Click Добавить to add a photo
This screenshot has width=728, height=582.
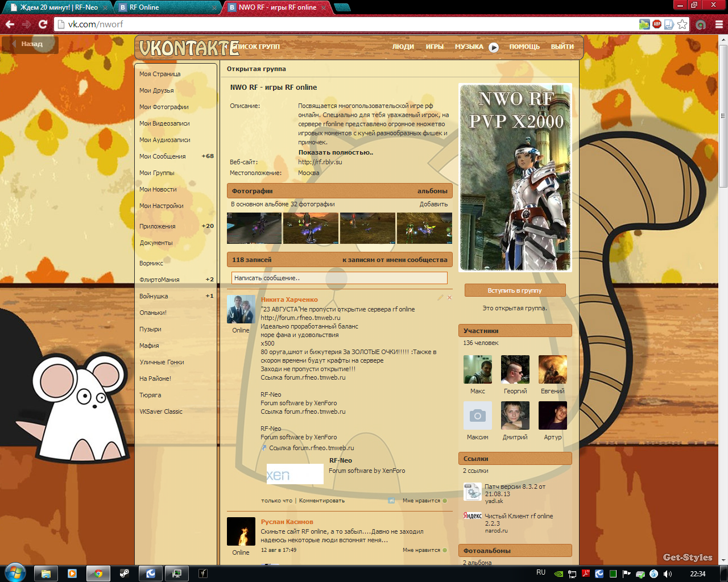[x=433, y=204]
